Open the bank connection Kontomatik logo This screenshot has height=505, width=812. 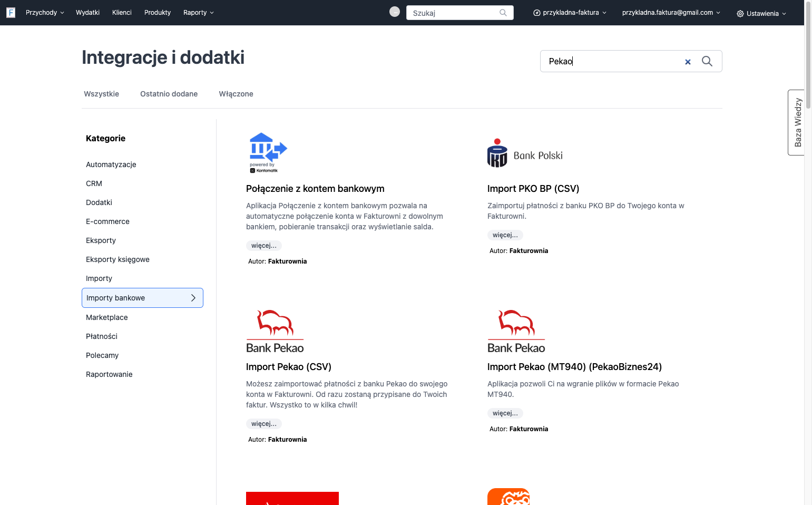point(268,153)
